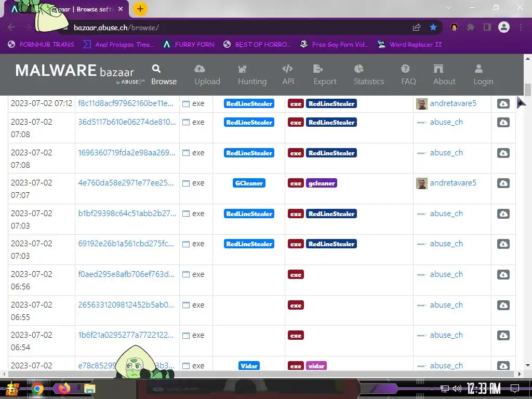Click the horizontal scrollbar track
Screen dimensions: 532x399
(261, 374)
